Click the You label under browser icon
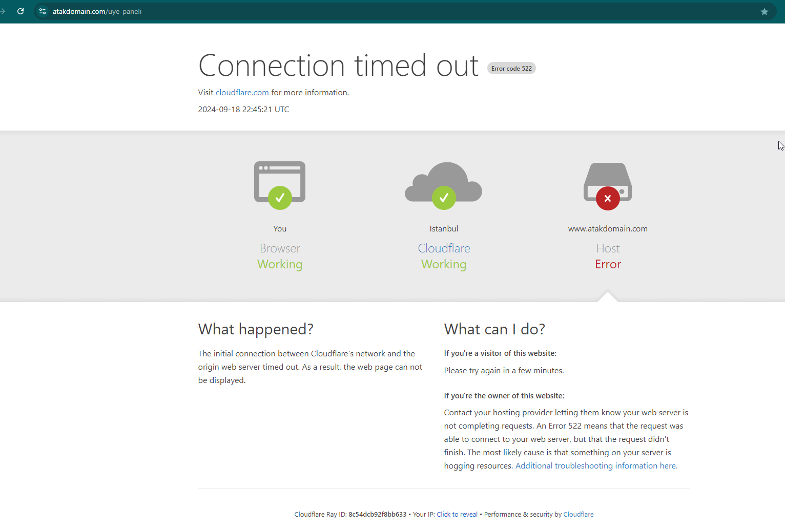This screenshot has width=785, height=532. pos(280,229)
